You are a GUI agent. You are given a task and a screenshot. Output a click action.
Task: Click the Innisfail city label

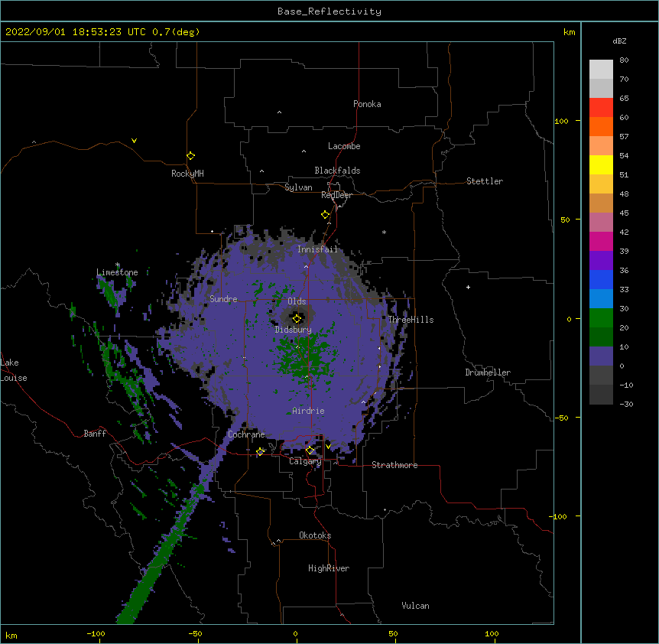click(x=317, y=249)
